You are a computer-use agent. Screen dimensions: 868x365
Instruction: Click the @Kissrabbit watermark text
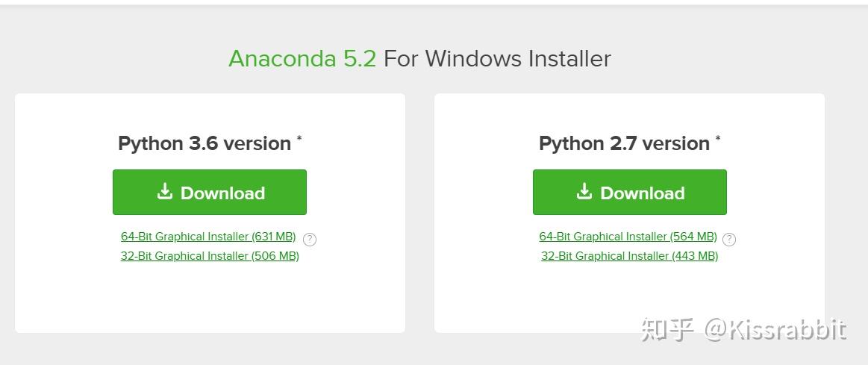775,329
